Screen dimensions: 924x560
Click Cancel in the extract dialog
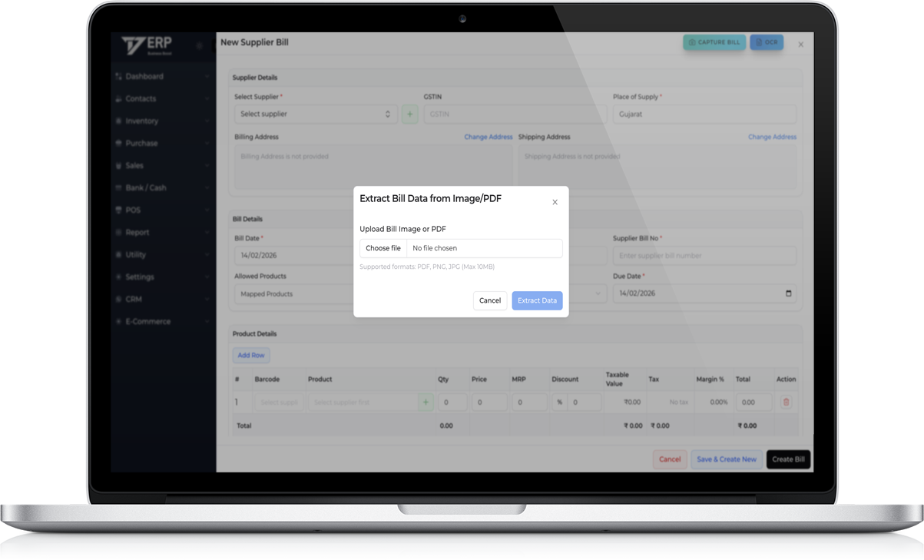(489, 300)
